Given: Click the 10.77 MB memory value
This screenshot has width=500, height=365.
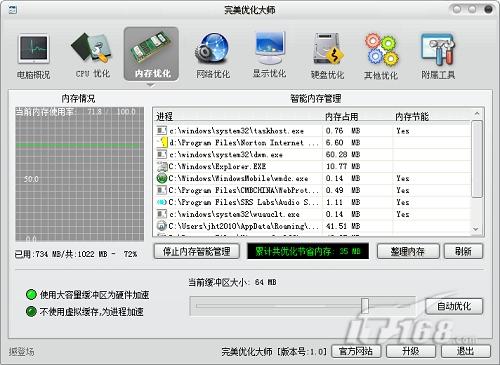Looking at the screenshot, I should 343,166.
